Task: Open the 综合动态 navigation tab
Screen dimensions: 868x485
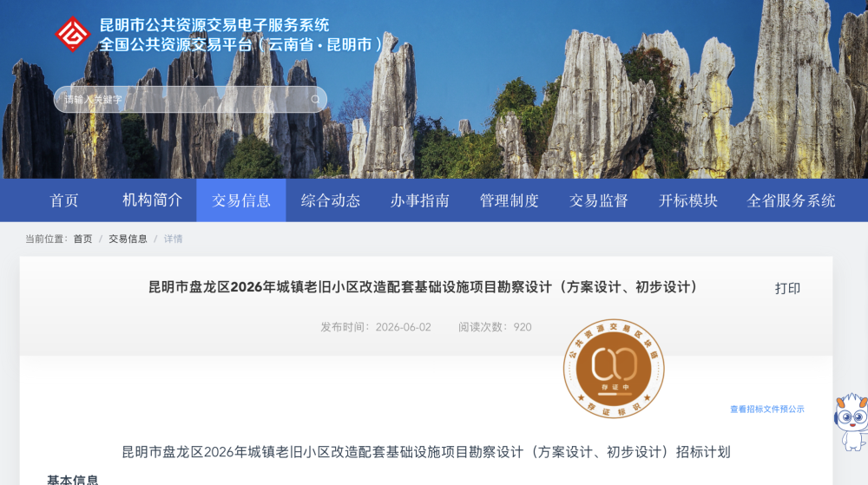Action: click(331, 200)
